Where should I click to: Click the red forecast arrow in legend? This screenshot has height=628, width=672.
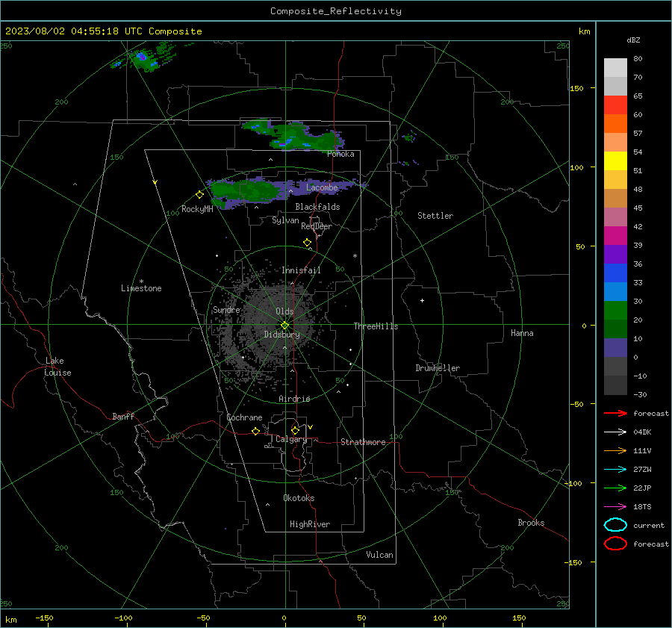615,413
